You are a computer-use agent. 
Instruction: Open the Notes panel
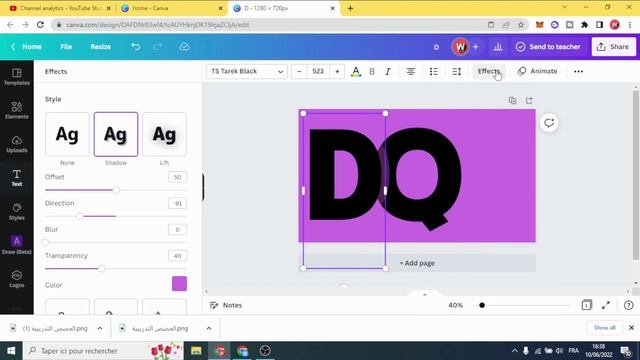[x=226, y=305]
